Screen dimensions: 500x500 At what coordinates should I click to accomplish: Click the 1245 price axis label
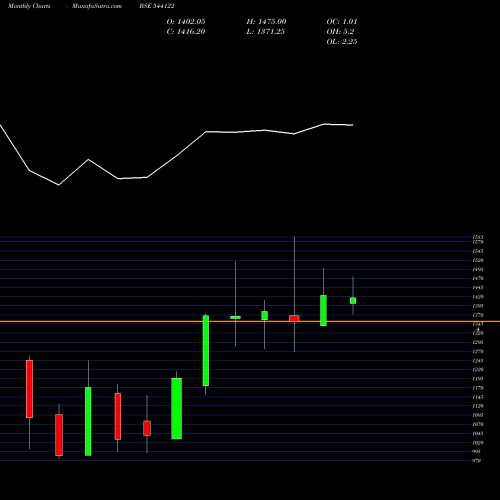point(478,361)
